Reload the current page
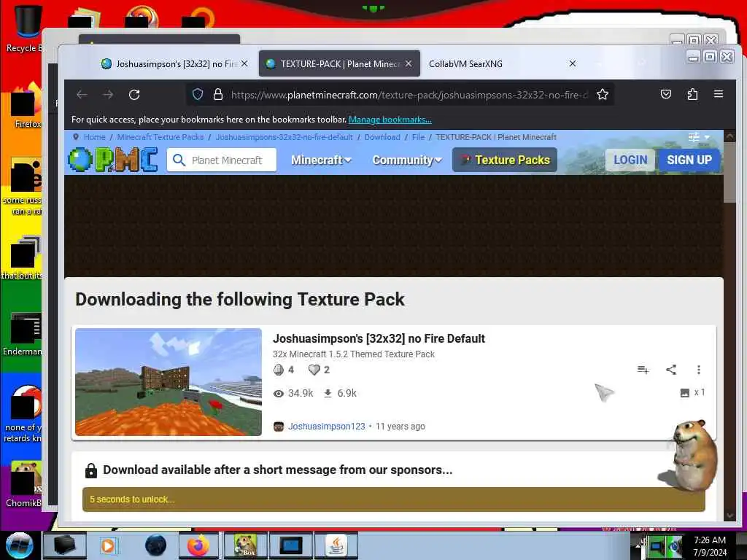 (x=134, y=95)
